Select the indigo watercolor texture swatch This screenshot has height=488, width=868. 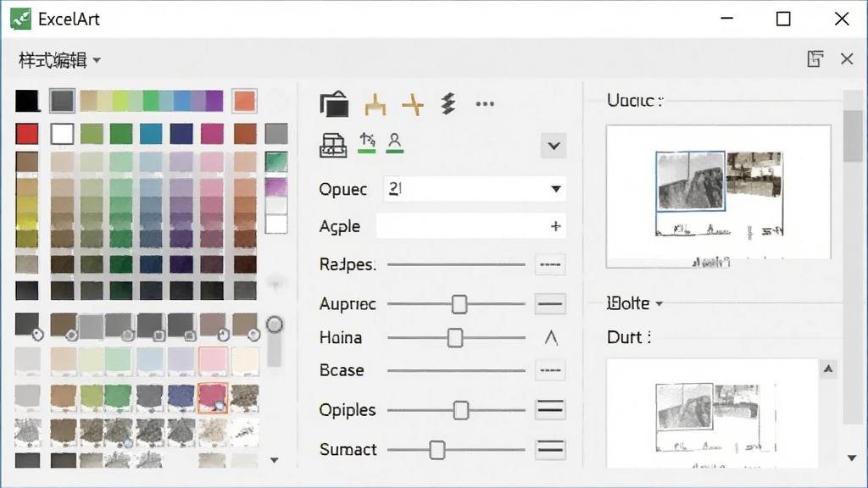tap(181, 398)
